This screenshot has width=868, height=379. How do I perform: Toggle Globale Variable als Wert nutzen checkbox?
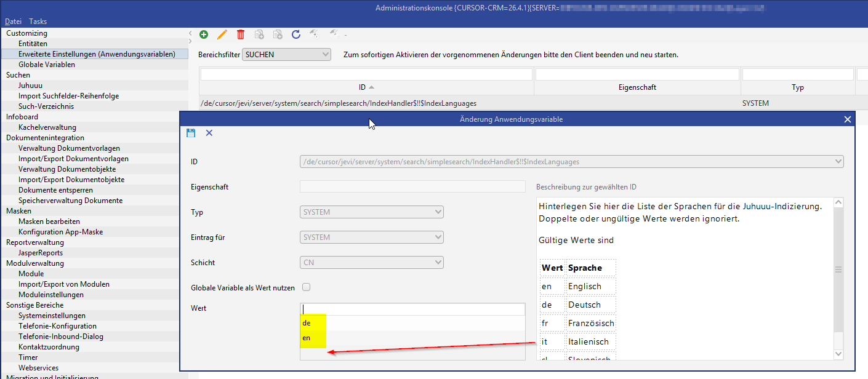(x=306, y=287)
